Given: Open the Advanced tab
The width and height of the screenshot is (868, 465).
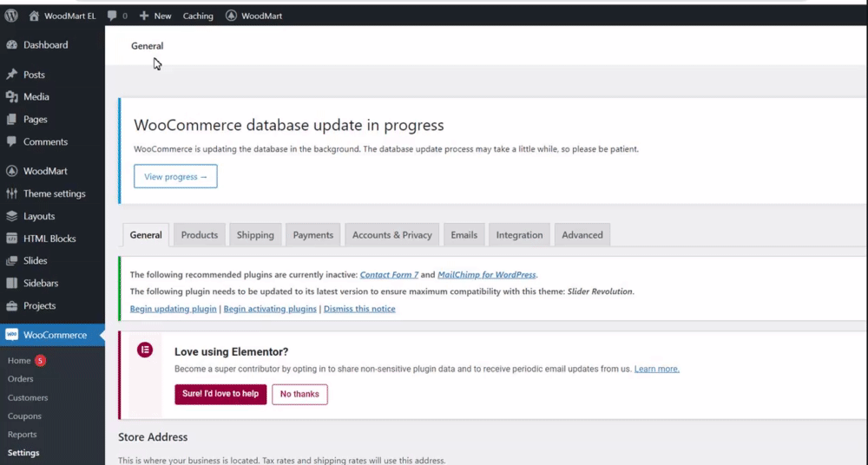Looking at the screenshot, I should pos(582,235).
